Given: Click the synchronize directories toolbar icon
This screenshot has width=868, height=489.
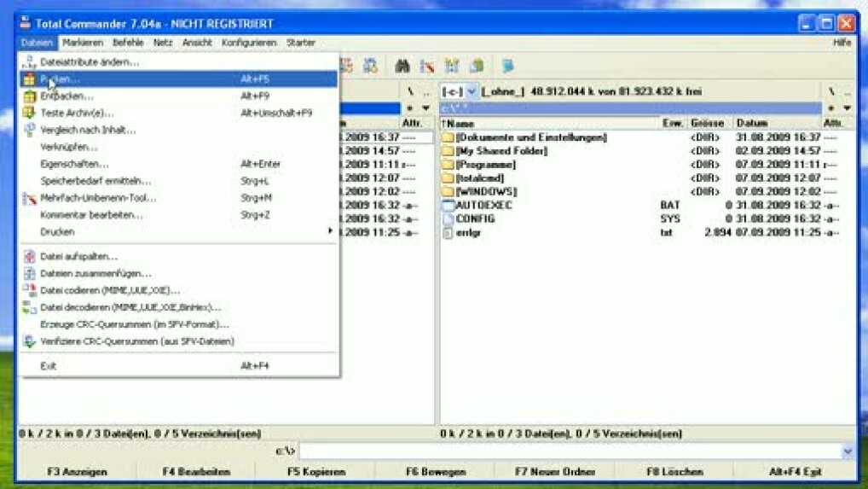Looking at the screenshot, I should [452, 66].
